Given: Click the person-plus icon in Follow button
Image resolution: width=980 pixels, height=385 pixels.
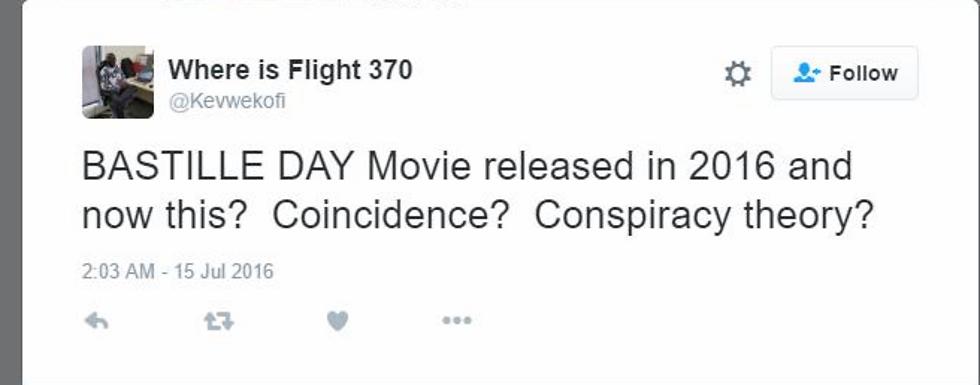Looking at the screenshot, I should coord(809,74).
